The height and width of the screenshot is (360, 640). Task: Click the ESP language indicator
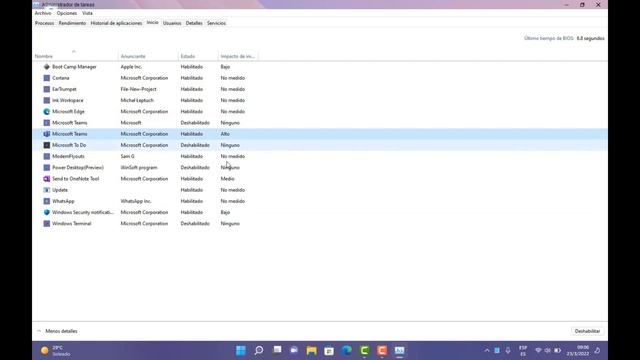click(523, 351)
